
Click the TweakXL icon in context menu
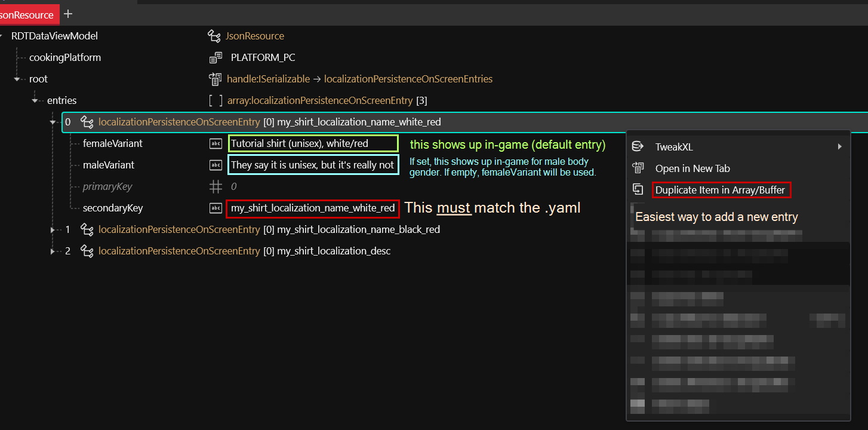(x=638, y=147)
